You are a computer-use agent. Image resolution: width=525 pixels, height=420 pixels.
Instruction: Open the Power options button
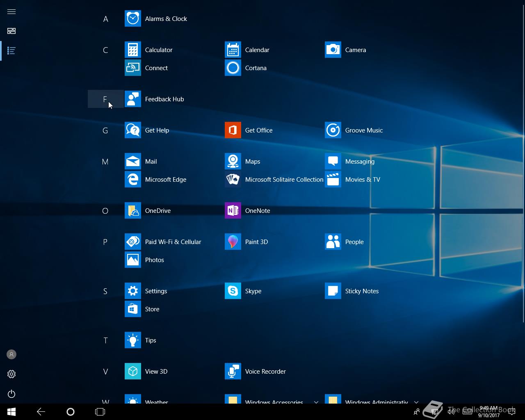coord(11,394)
